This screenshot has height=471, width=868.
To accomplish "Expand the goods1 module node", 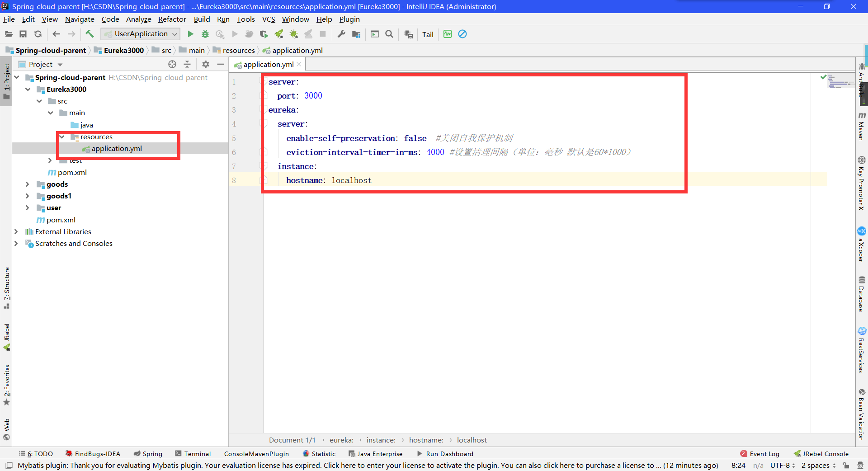I will click(x=28, y=196).
